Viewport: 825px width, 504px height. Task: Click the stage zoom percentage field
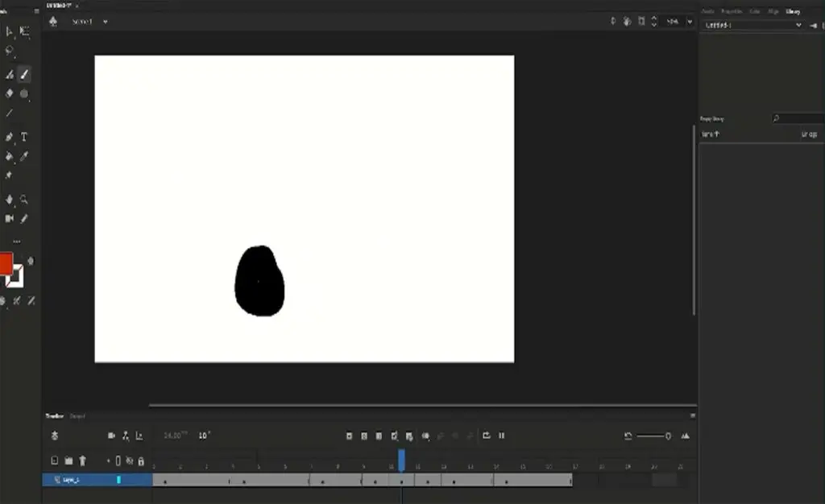[x=674, y=22]
